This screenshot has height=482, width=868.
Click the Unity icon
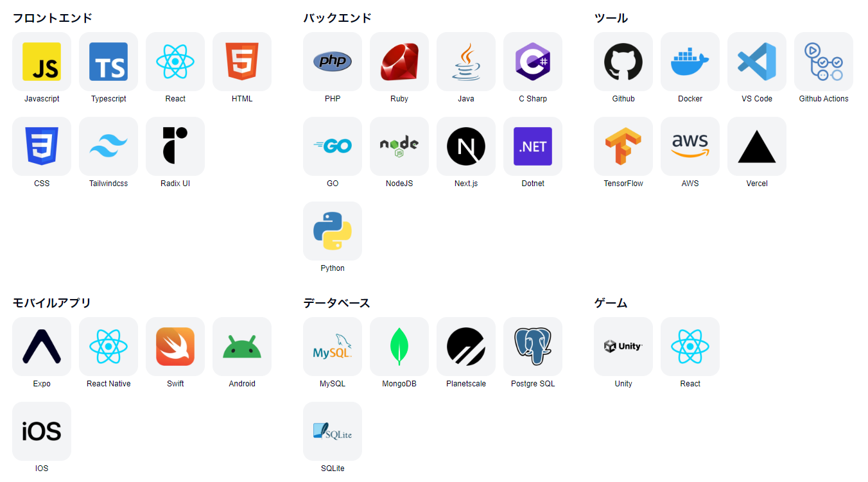pos(623,347)
